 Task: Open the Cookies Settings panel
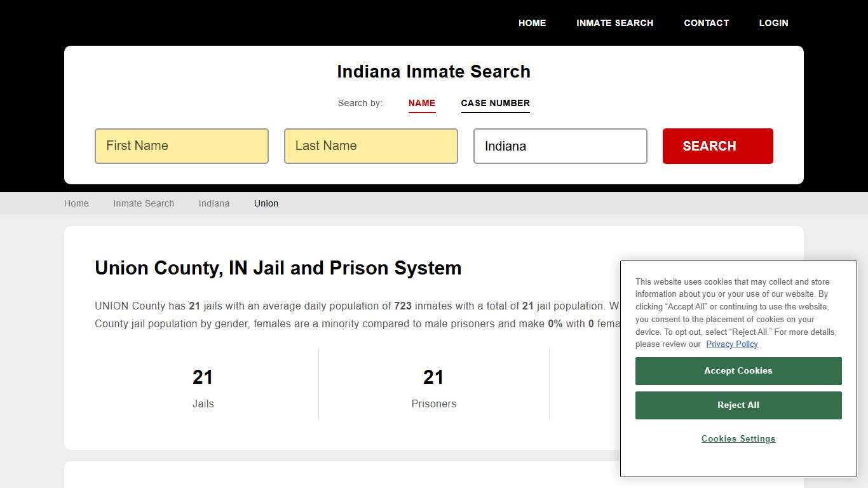pos(738,438)
